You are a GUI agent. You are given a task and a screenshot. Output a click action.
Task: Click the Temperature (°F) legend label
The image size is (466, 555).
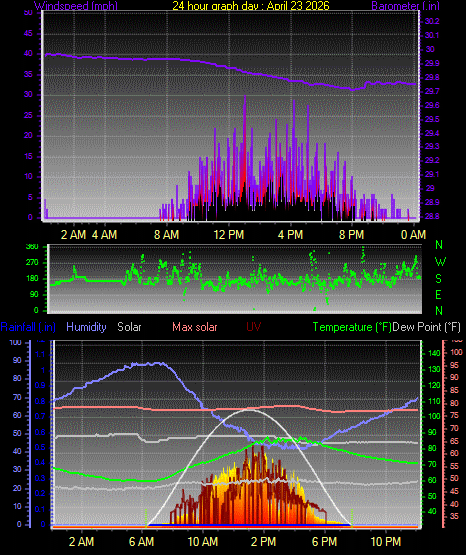(352, 327)
